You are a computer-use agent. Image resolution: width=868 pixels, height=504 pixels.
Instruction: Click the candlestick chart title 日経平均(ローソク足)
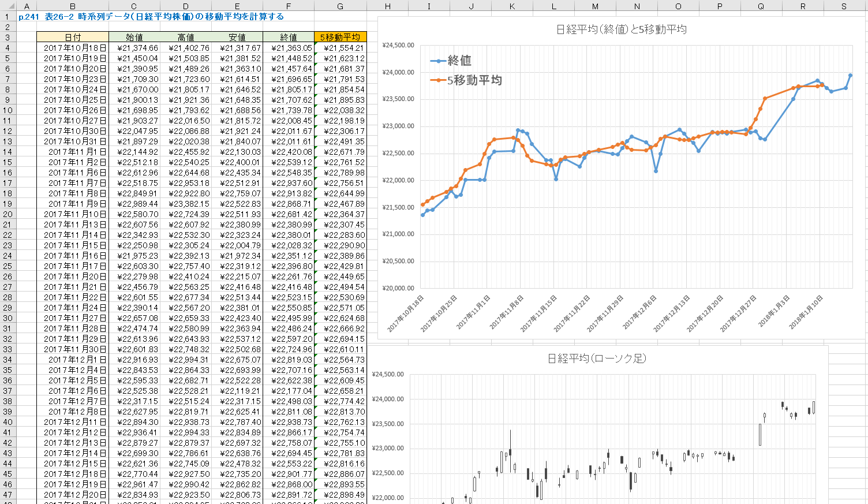(597, 359)
